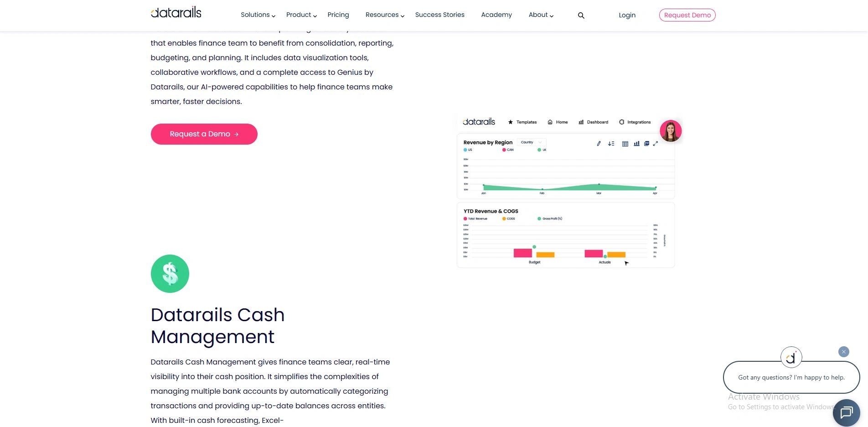Viewport: 868px width, 427px height.
Task: Click the sort icon on Revenue chart
Action: tap(611, 144)
